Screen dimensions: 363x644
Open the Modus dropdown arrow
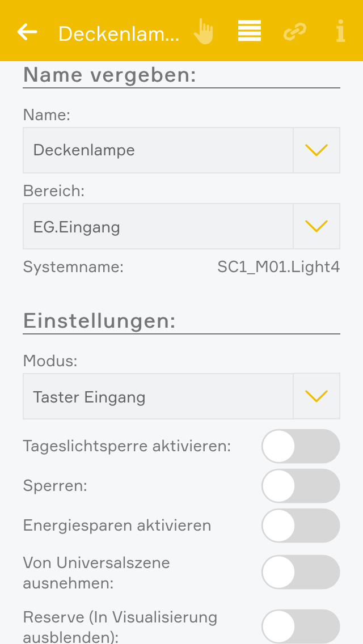pos(316,396)
